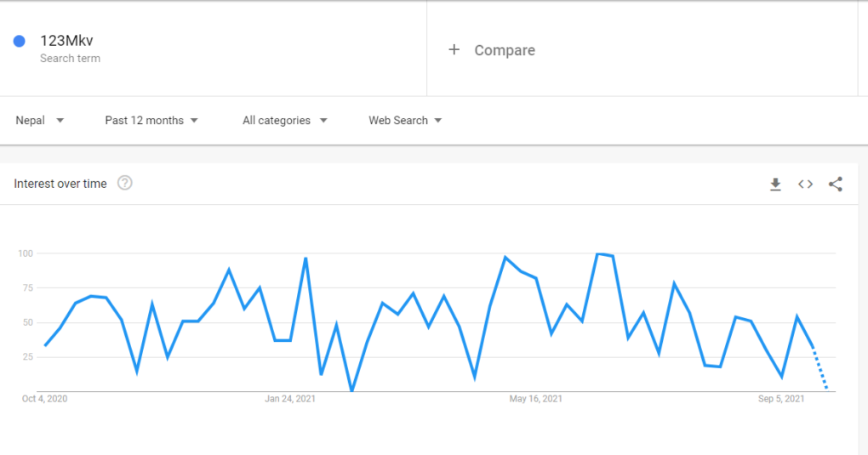
Task: Open the Past 12 months dropdown
Action: pos(151,121)
